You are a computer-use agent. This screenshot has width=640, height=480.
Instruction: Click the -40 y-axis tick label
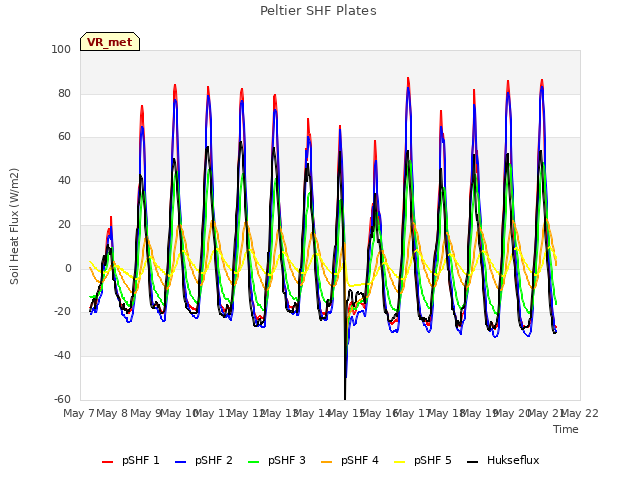62,356
